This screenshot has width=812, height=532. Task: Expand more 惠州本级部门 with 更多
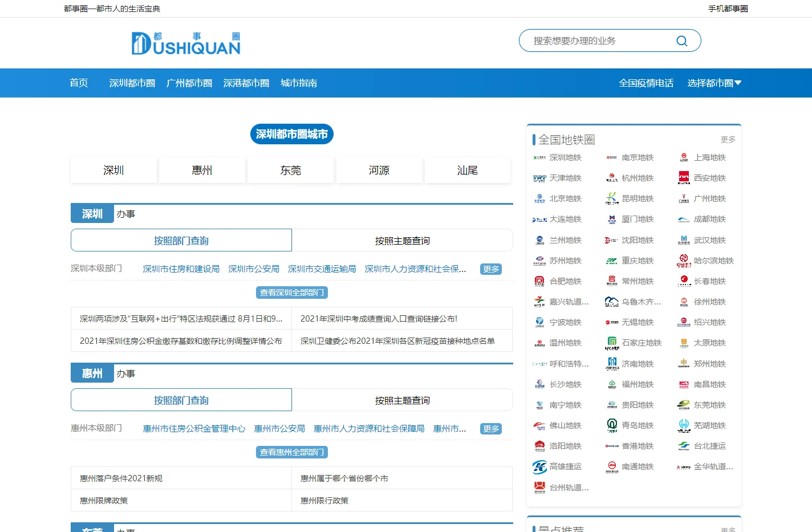(491, 429)
